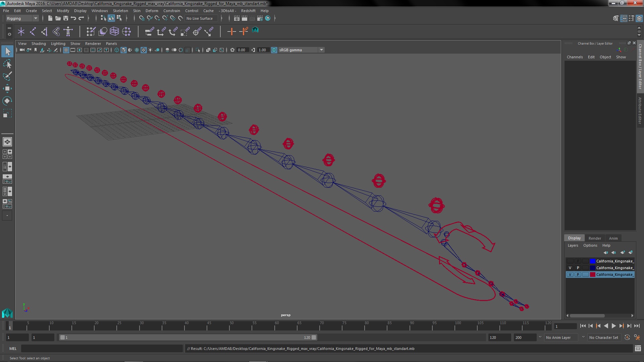Click the MEL command input field
This screenshot has width=644, height=362.
click(x=102, y=349)
